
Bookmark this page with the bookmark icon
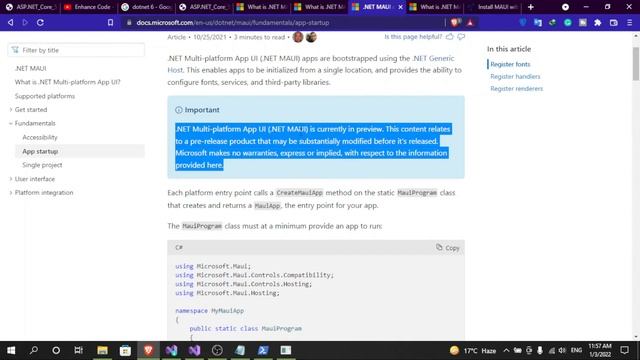[110, 22]
